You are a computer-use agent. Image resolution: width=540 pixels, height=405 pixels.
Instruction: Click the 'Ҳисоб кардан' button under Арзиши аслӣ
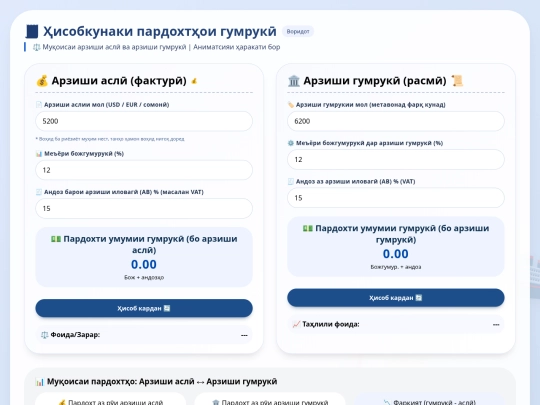(x=144, y=308)
